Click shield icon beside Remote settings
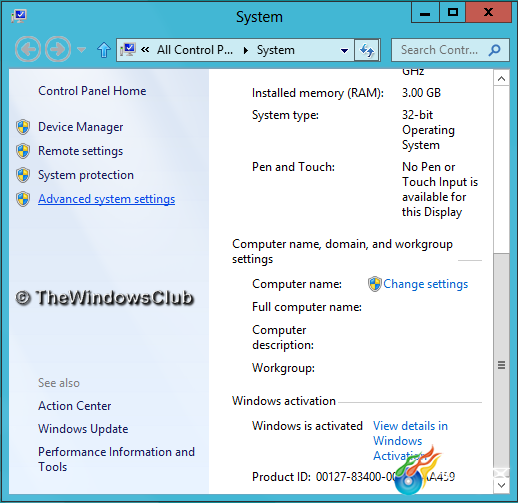518x503 pixels. point(23,151)
